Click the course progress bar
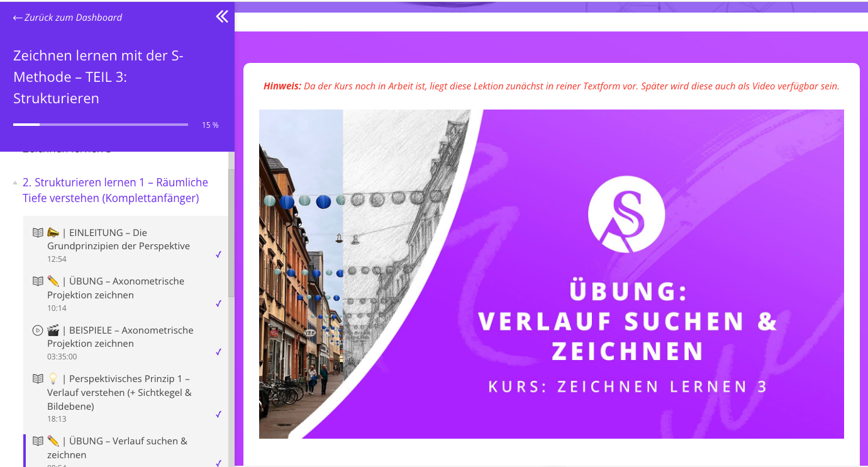 101,125
